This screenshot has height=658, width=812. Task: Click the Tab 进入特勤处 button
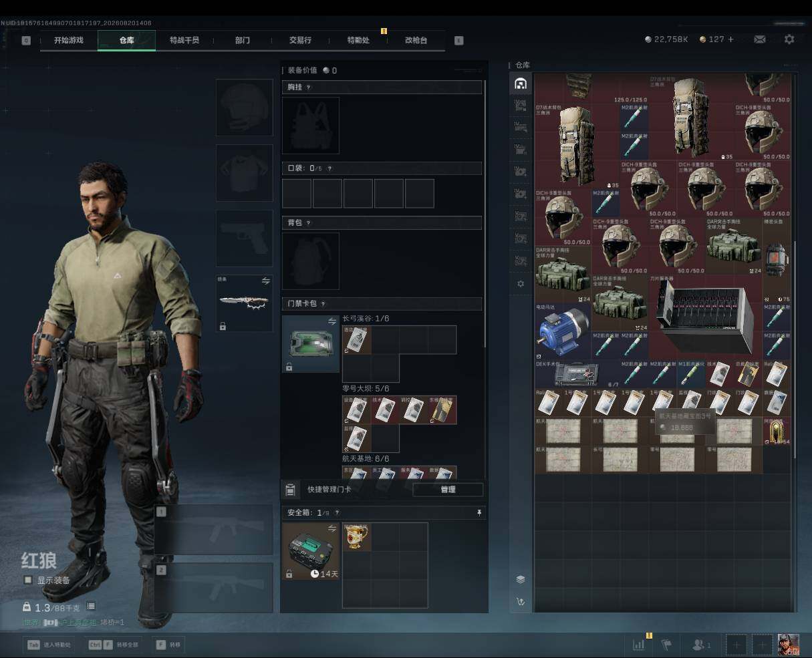tap(49, 645)
